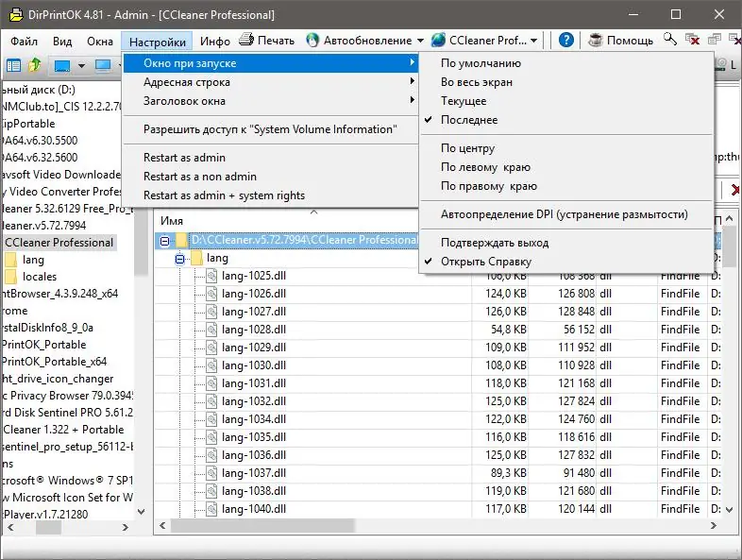Click the 54,8 KB size cell
The height and width of the screenshot is (560, 742).
[508, 330]
